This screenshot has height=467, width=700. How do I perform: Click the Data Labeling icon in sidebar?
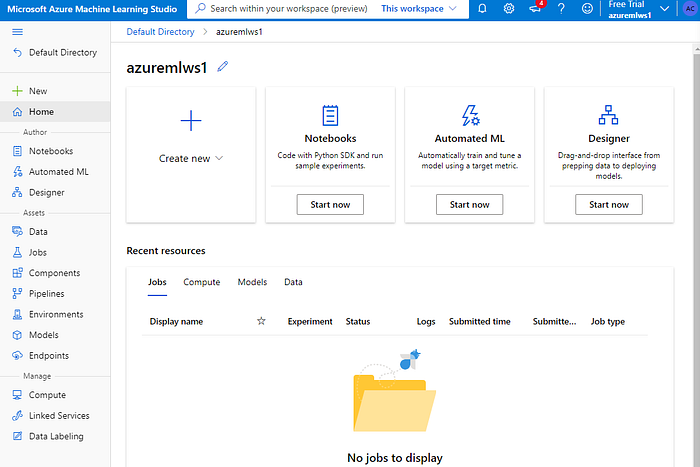[17, 436]
